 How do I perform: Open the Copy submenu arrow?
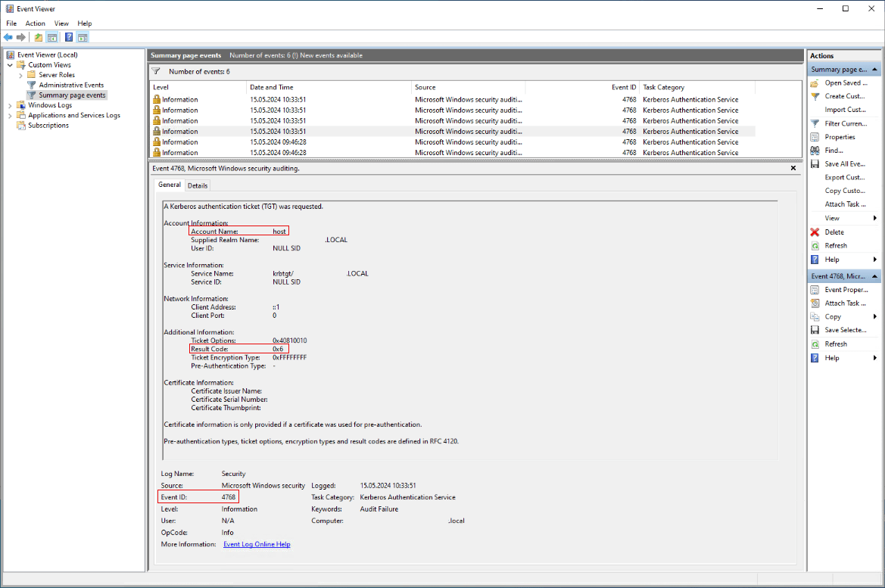click(x=875, y=317)
